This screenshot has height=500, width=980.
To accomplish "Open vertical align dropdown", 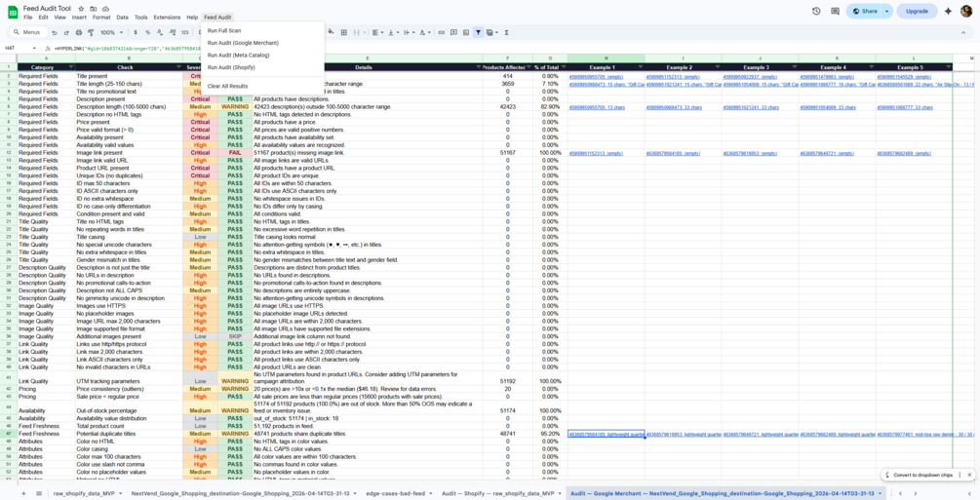I will click(x=393, y=32).
